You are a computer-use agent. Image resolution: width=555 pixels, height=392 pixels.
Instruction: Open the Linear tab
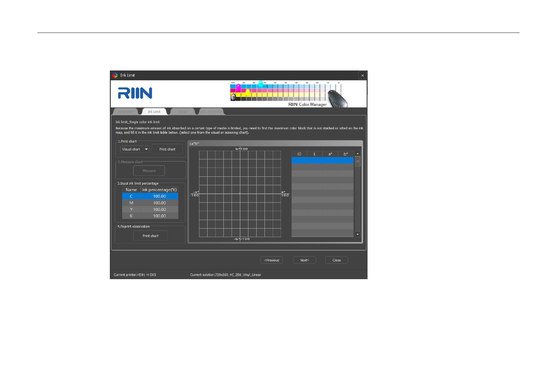tap(183, 112)
